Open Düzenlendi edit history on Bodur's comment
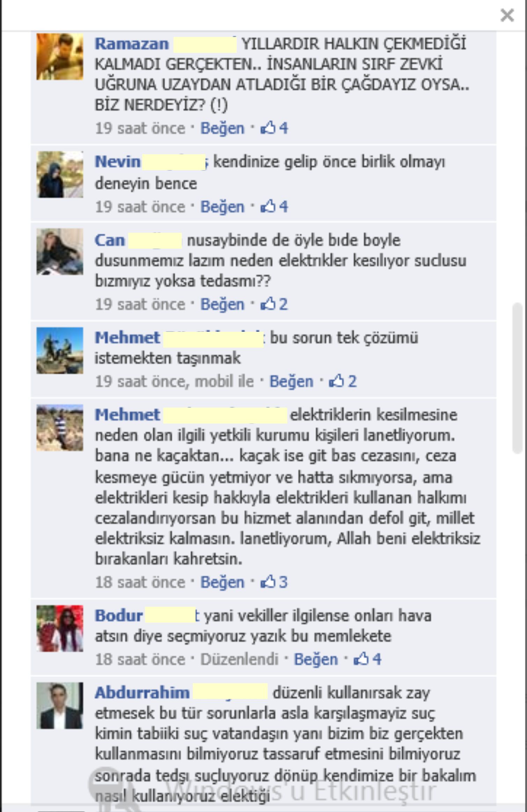 pos(239,659)
